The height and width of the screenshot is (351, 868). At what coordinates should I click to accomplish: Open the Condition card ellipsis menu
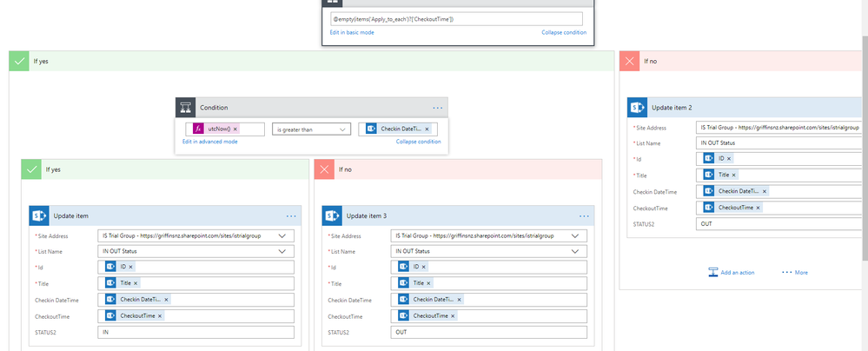(x=437, y=108)
